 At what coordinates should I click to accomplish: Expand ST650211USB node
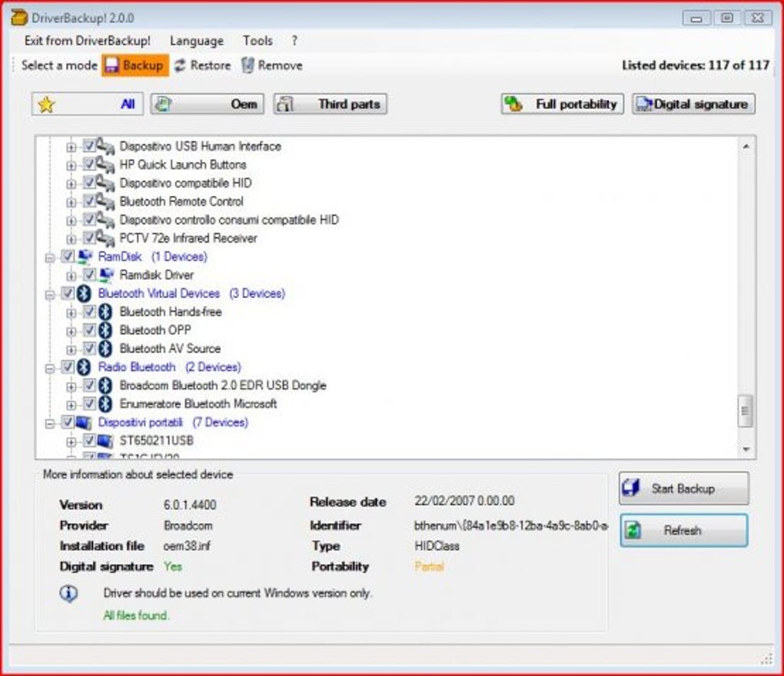71,442
